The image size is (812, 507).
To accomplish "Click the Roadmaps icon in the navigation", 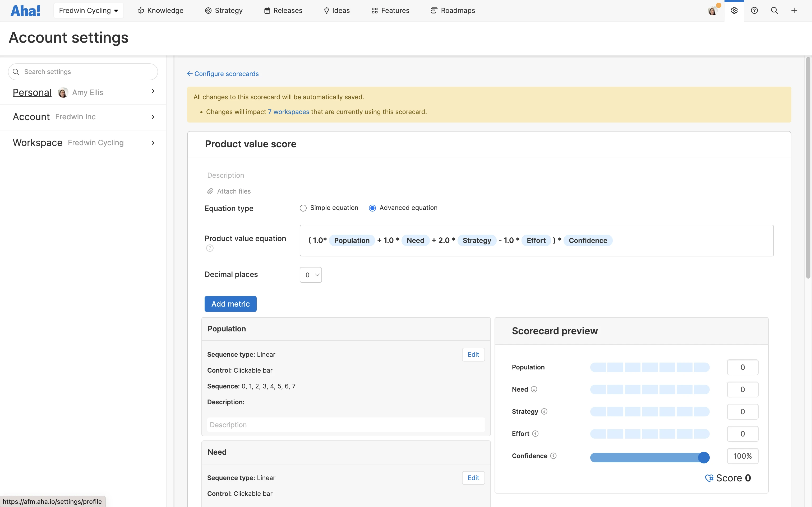I will (434, 10).
